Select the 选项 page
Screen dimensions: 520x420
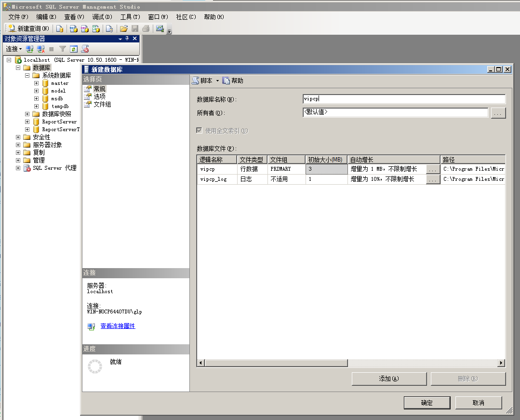(99, 96)
